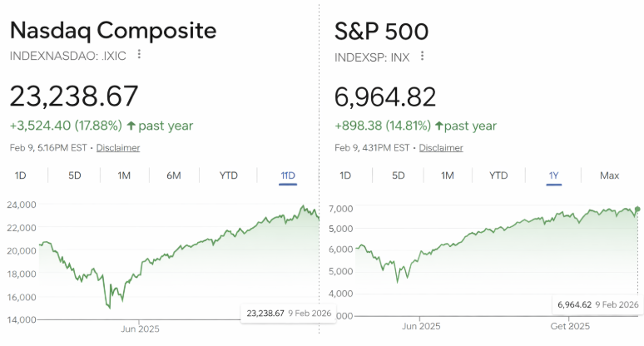Image resolution: width=644 pixels, height=346 pixels.
Task: Select 1D range for S&P 500
Action: click(x=345, y=175)
